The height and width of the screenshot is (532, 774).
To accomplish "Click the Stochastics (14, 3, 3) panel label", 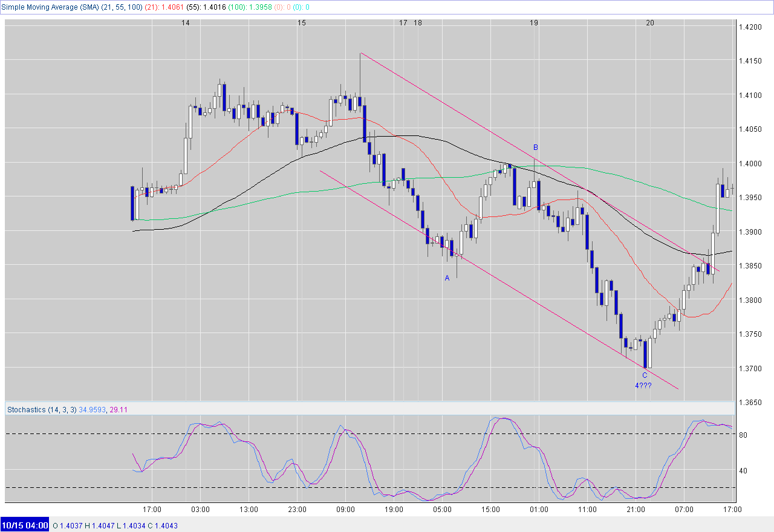I will tap(42, 409).
